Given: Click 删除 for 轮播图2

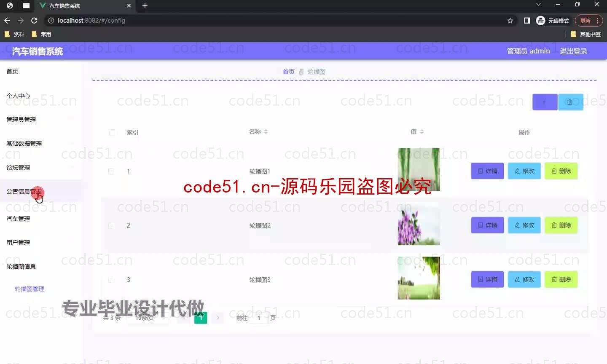Looking at the screenshot, I should coord(561,225).
